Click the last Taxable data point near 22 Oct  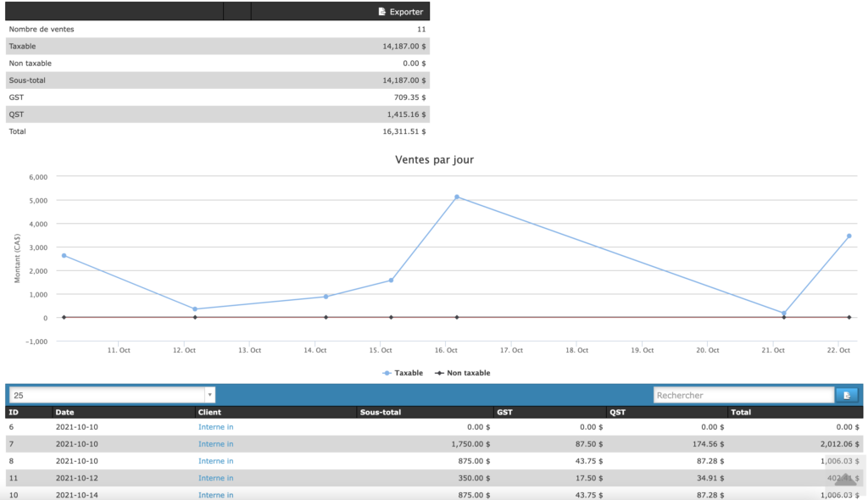[x=849, y=236]
